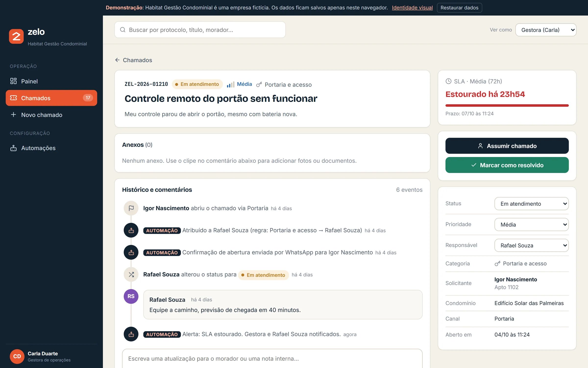Click the Em atendimento badge in header
The width and height of the screenshot is (588, 368).
coord(197,84)
